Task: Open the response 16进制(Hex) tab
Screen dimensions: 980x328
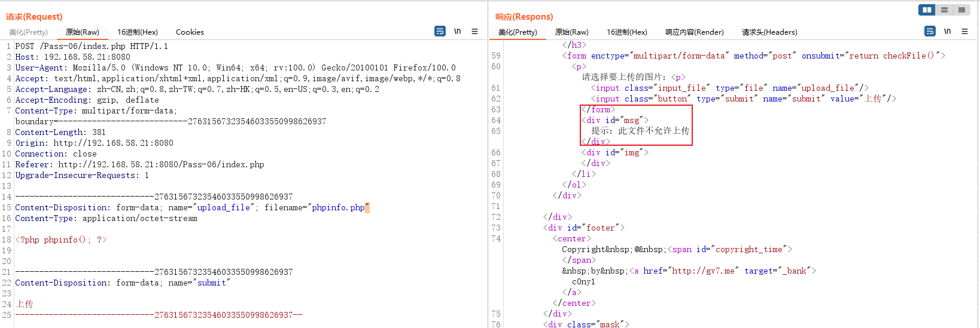Action: click(626, 32)
